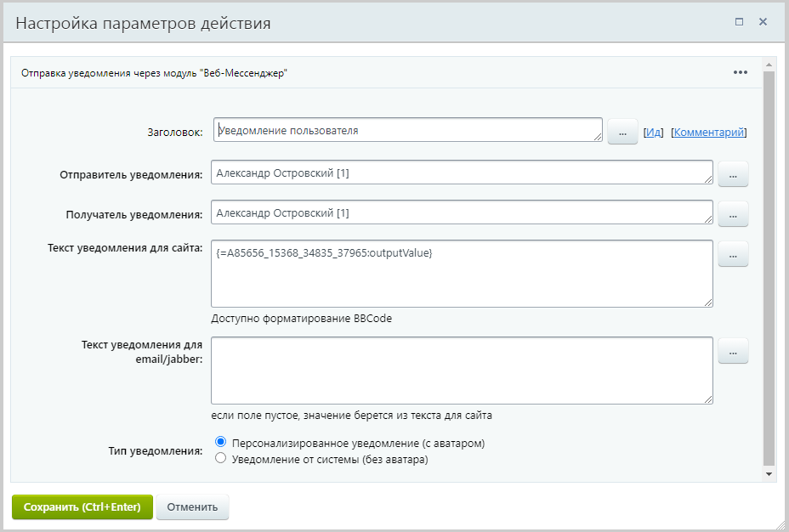Click the empty email/jabber text area
The image size is (789, 532).
461,371
